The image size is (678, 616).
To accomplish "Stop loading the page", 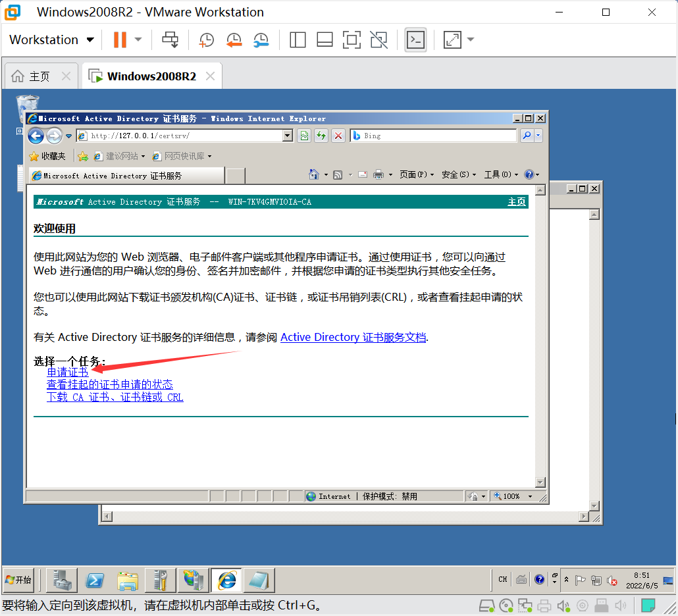I will click(338, 136).
